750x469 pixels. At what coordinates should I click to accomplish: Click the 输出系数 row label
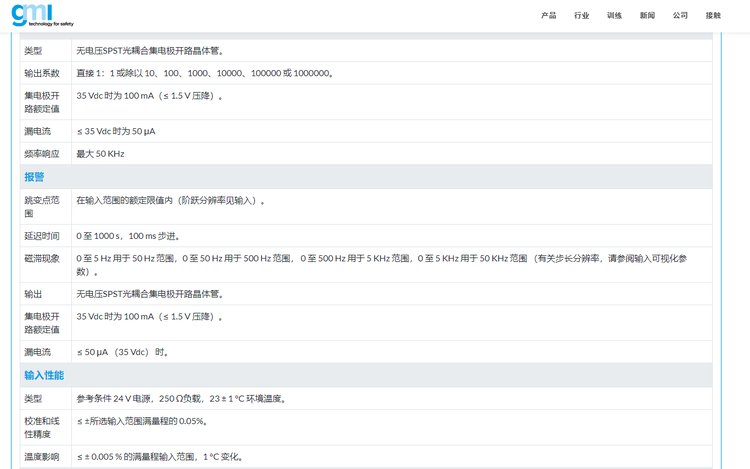[x=42, y=73]
